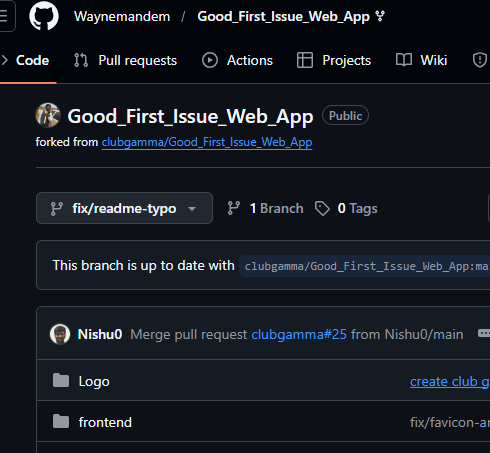Open the fix/favicon commit message
The width and height of the screenshot is (490, 453).
(450, 422)
